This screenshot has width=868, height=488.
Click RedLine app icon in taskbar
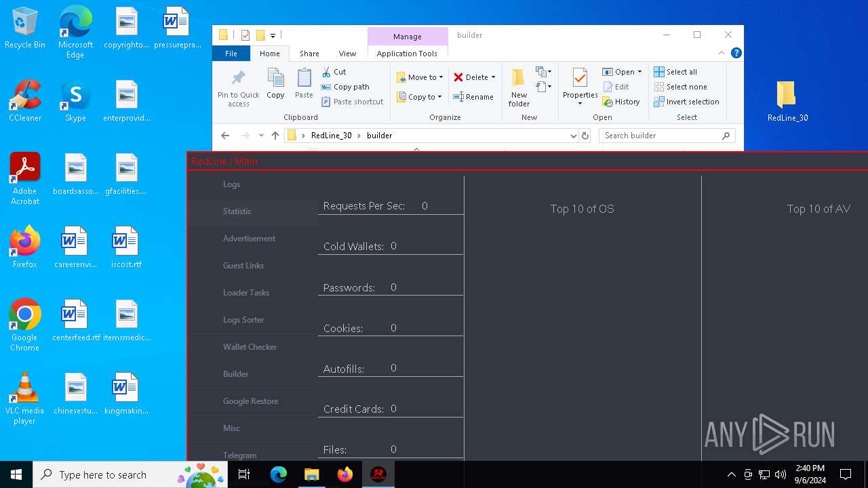click(x=378, y=474)
